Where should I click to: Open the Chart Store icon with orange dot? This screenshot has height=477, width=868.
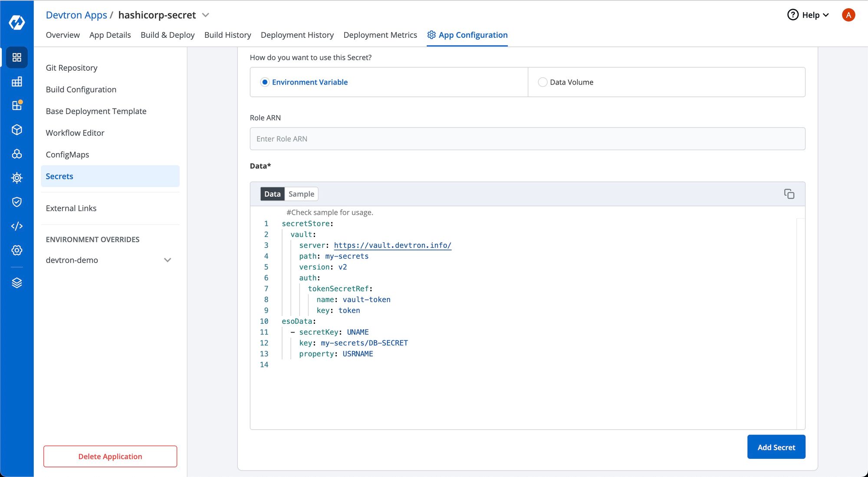click(x=17, y=105)
